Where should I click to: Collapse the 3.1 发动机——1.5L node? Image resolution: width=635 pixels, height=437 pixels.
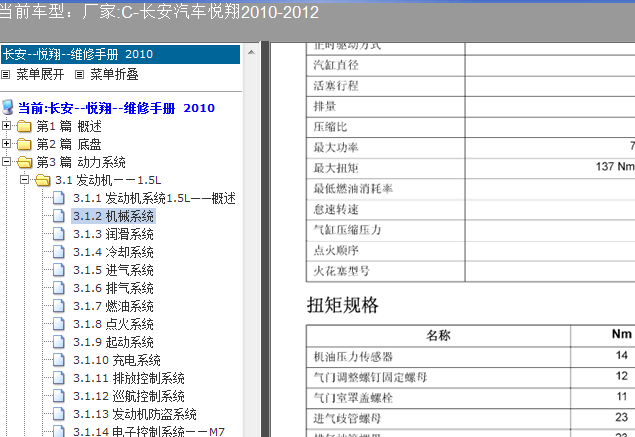pos(24,179)
